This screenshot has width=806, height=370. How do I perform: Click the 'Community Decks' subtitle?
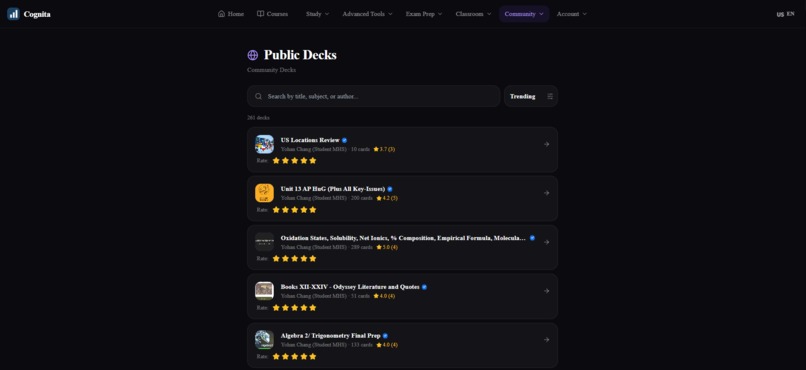point(271,70)
